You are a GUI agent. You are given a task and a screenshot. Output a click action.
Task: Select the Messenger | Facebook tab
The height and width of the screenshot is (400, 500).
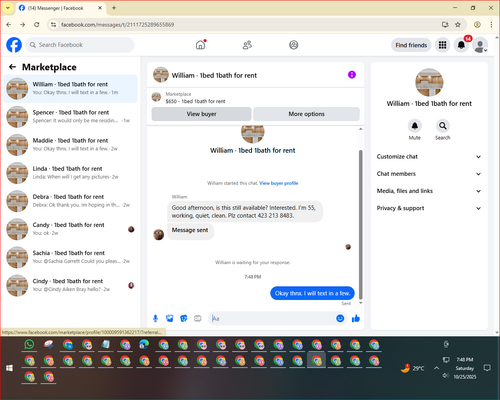click(60, 8)
